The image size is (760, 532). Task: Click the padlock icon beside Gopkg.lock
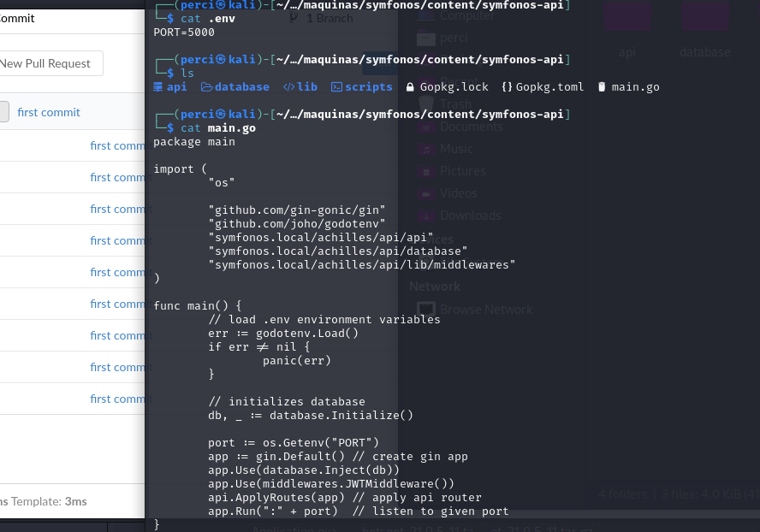(411, 87)
